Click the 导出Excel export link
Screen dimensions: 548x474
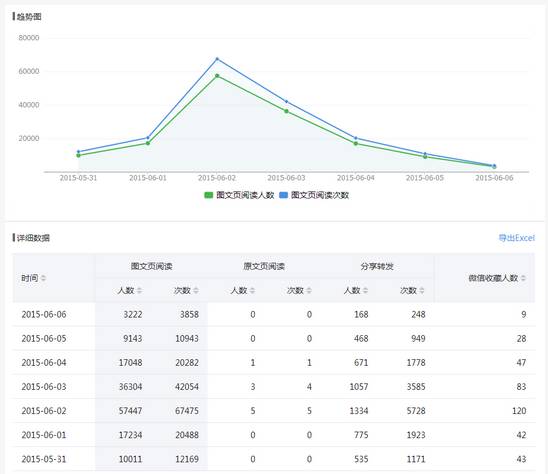517,238
